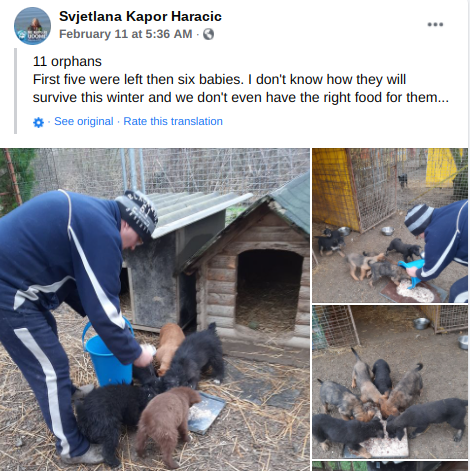
Task: Click the translation settings gear icon
Action: coord(38,122)
